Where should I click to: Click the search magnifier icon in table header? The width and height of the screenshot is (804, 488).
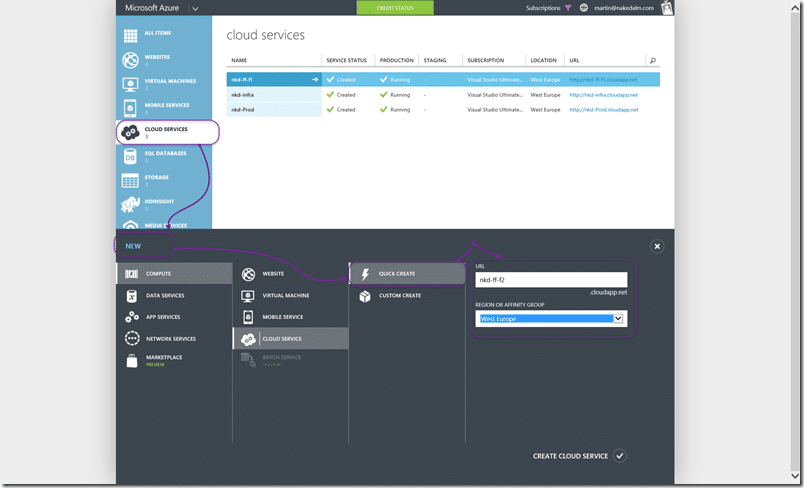point(653,60)
